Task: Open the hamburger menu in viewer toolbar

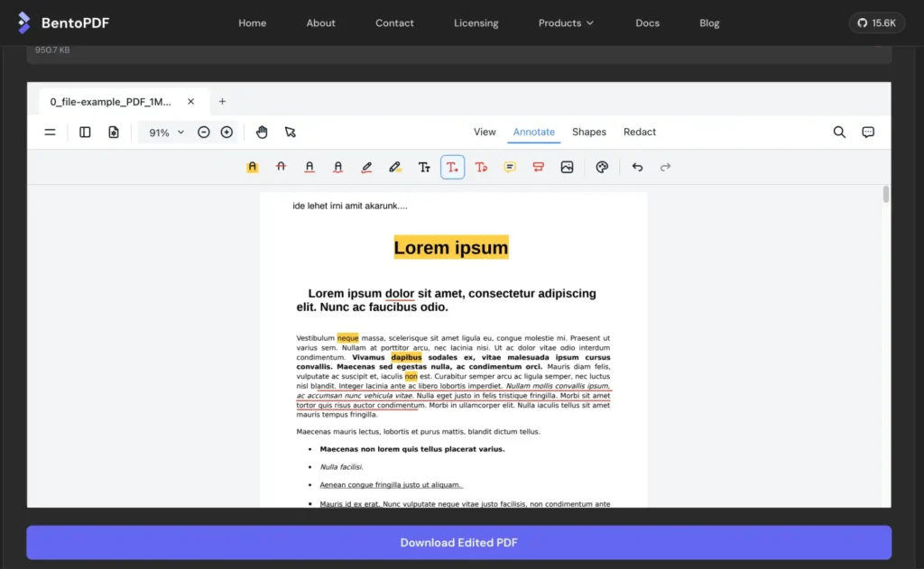Action: (x=51, y=132)
